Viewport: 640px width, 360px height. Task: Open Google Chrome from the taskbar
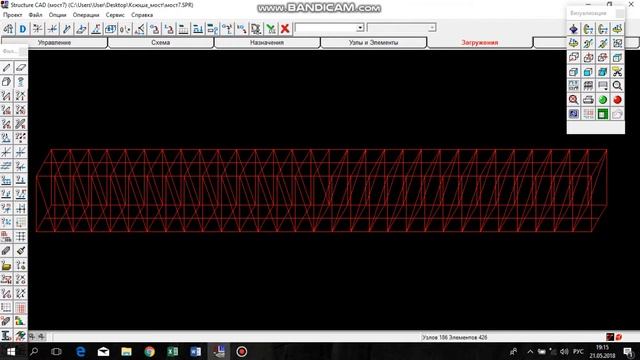tap(149, 351)
